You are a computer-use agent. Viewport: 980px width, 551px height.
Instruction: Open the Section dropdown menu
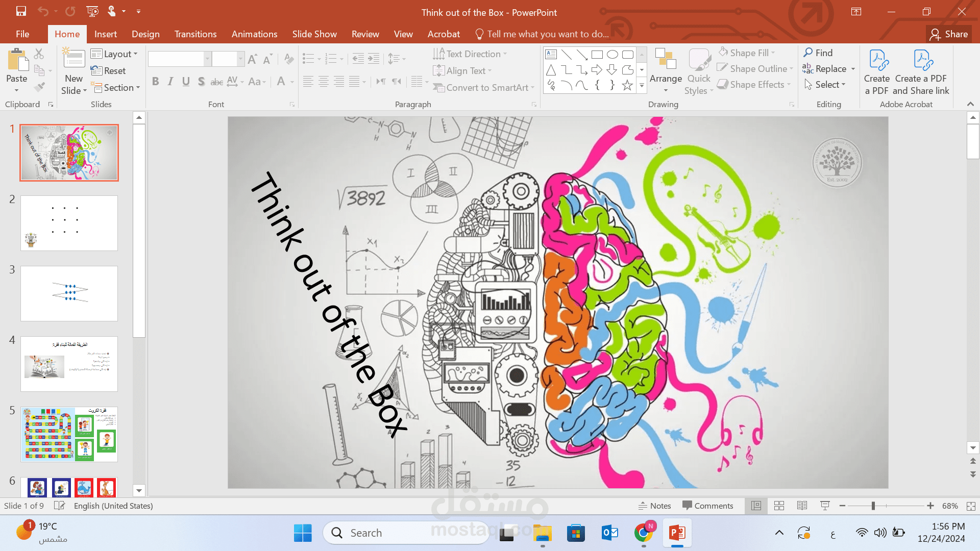[117, 88]
